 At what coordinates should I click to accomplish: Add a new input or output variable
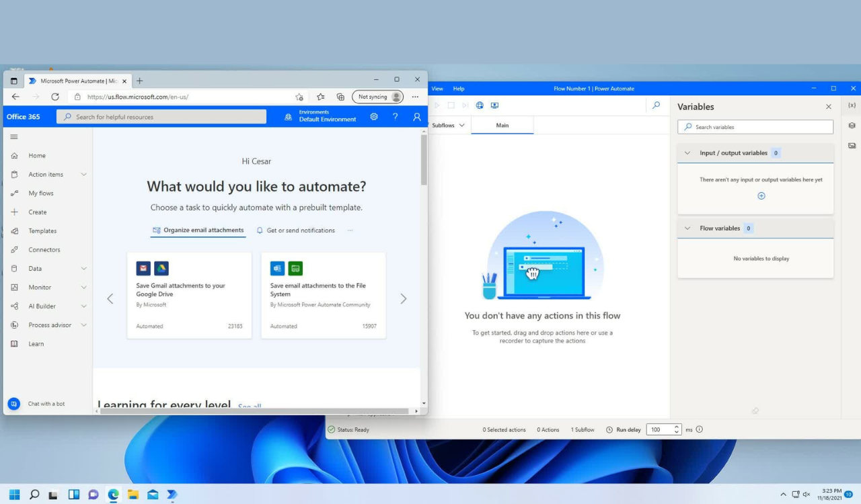pos(761,196)
